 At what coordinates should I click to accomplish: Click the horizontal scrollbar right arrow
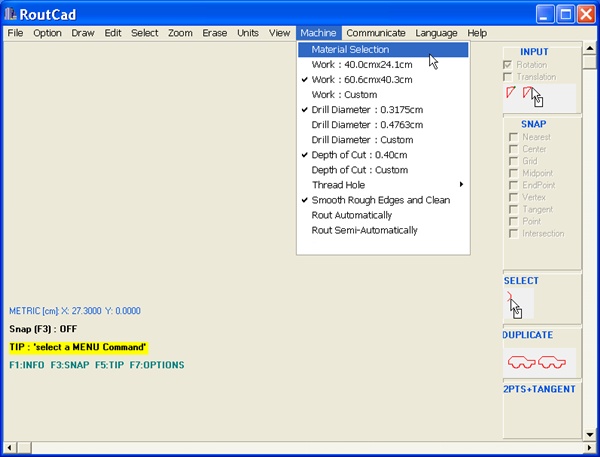pos(590,447)
